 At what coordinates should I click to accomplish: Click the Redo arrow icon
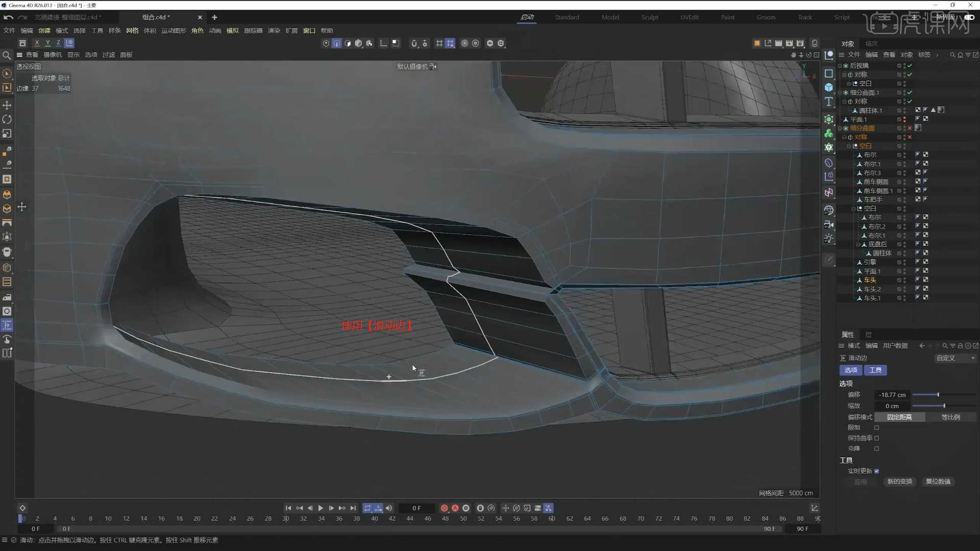tap(22, 17)
